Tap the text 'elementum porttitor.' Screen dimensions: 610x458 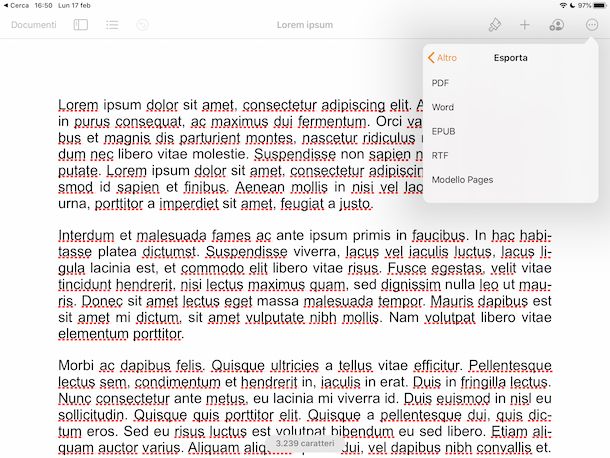click(121, 334)
